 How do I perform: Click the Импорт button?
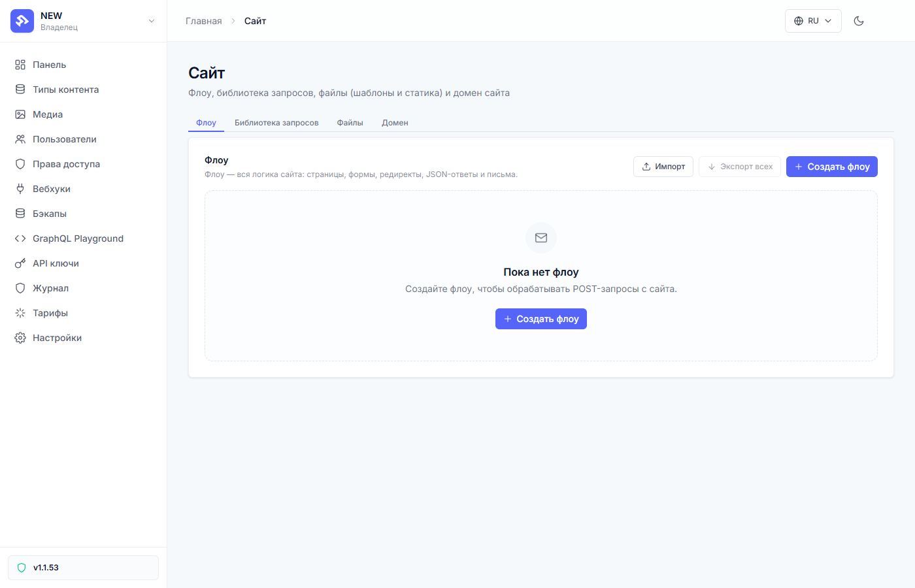(663, 167)
